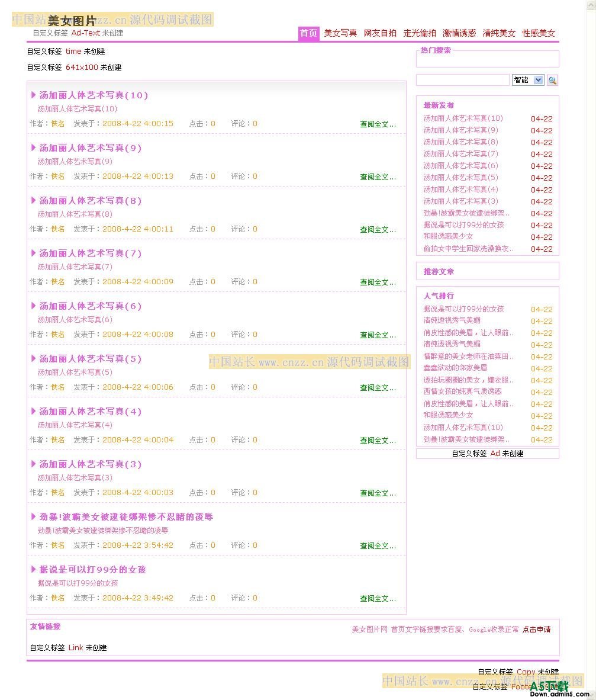Open article title 汤加丽人体艺术写真(10)
596x700 pixels.
click(94, 95)
